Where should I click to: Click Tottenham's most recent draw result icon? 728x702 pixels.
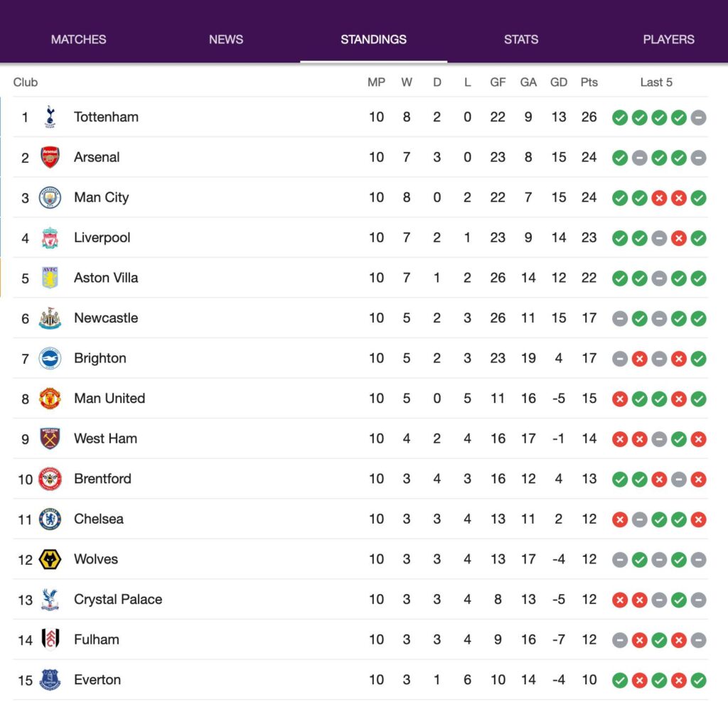click(x=698, y=118)
